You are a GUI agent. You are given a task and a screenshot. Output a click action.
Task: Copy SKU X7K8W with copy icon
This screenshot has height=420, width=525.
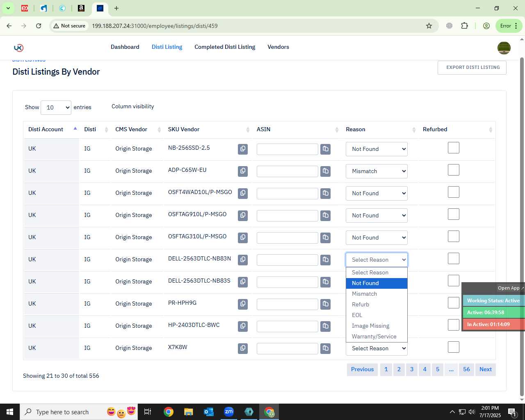(x=243, y=348)
